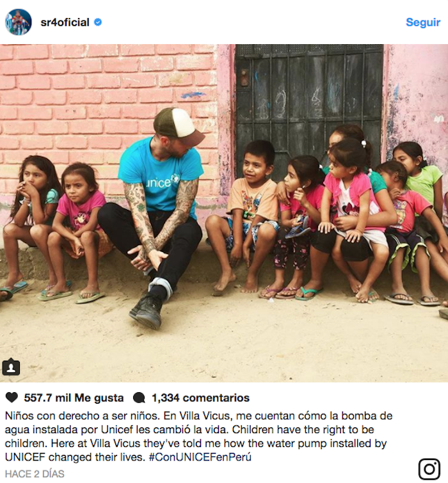Click the unicef logo on blue shirt
The image size is (448, 483).
[163, 181]
